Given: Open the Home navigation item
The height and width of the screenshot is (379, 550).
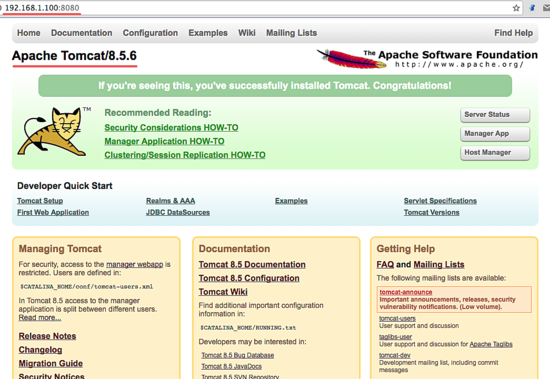Looking at the screenshot, I should coord(29,33).
